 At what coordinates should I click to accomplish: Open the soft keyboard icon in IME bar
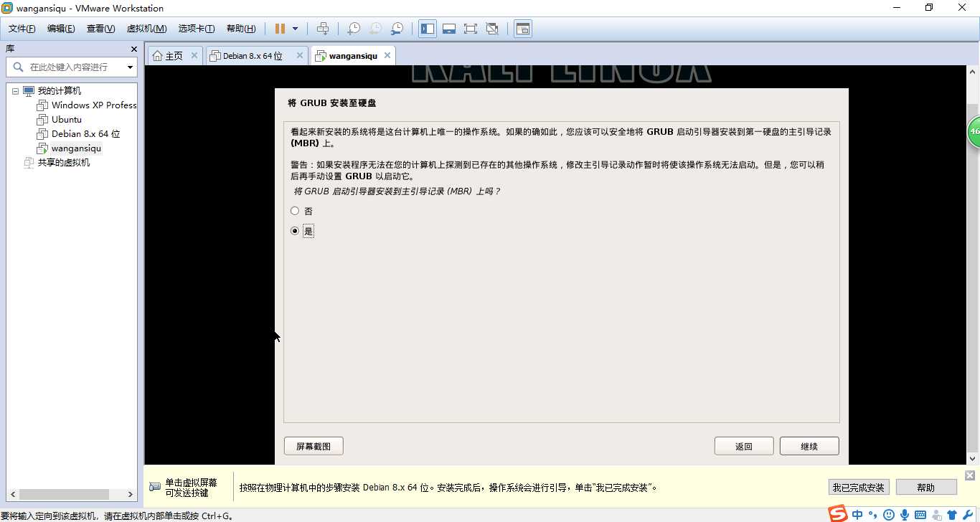(x=920, y=515)
